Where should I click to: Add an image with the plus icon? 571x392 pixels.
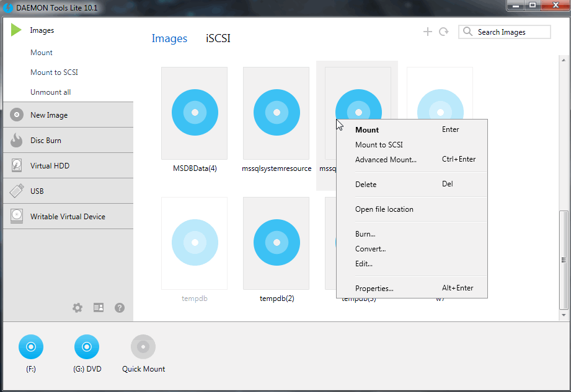point(428,32)
